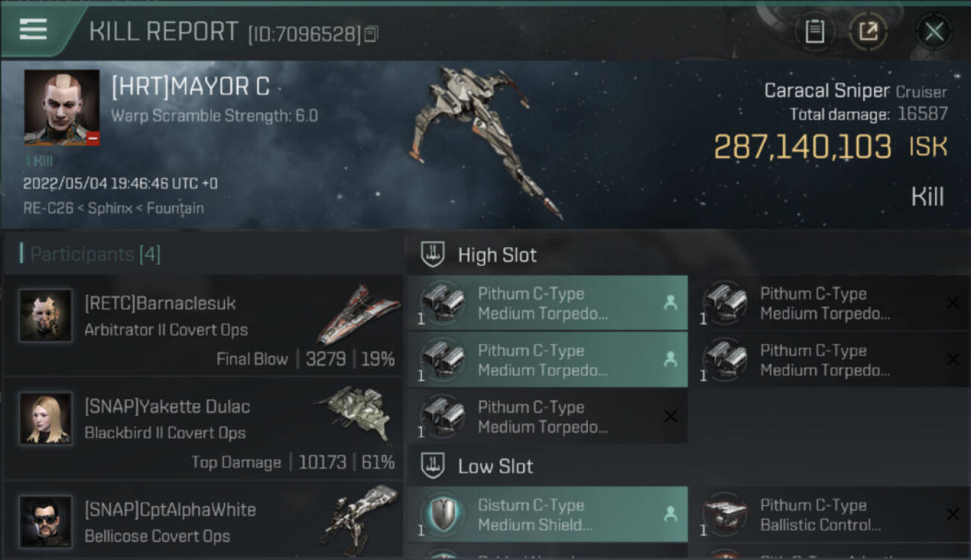View Yakette Dulac's character portrait

coord(46,419)
